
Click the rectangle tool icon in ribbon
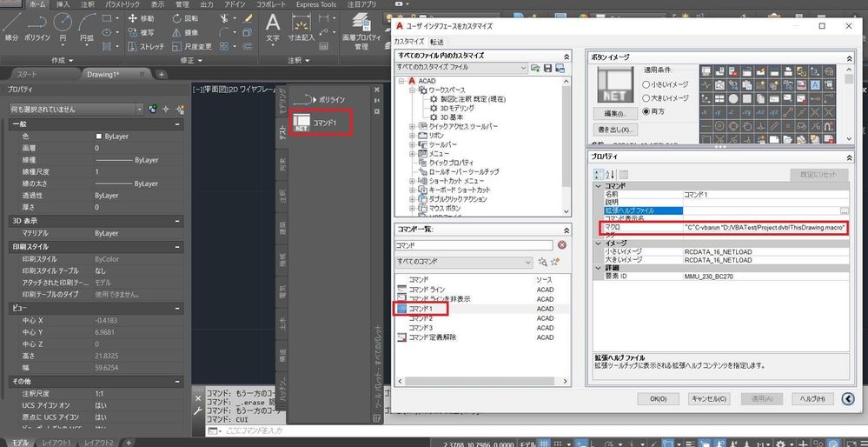(x=107, y=18)
